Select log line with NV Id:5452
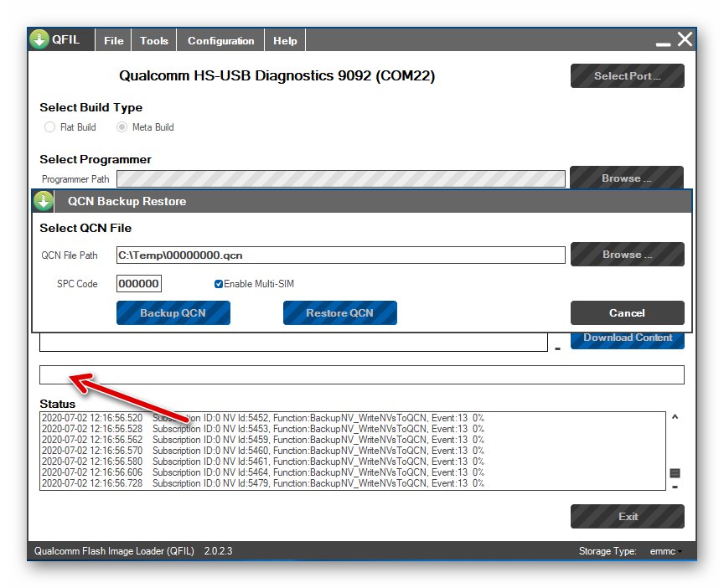The width and height of the screenshot is (724, 588). click(x=263, y=418)
